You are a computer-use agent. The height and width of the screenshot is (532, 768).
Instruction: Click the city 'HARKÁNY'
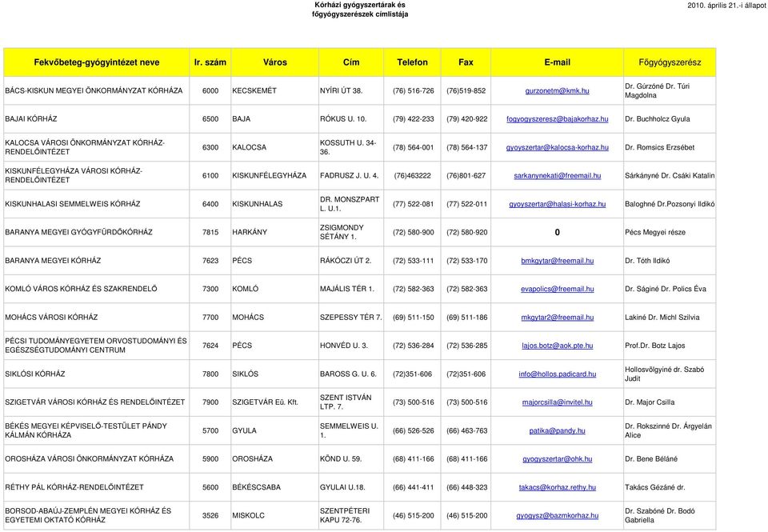(250, 232)
